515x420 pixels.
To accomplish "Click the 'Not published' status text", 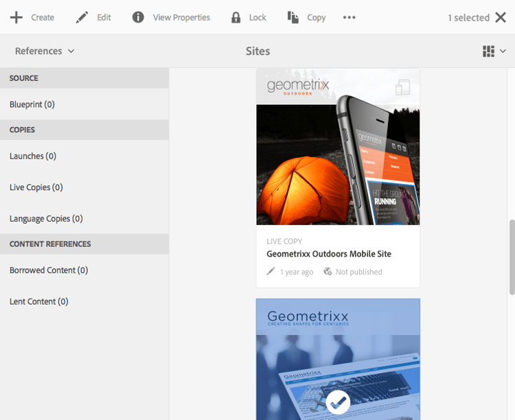I will click(358, 272).
